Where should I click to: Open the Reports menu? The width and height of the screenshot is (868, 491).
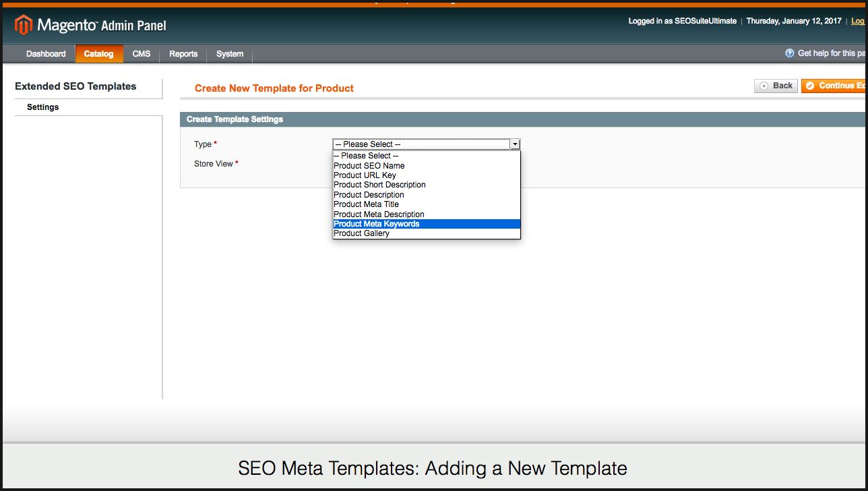click(183, 54)
